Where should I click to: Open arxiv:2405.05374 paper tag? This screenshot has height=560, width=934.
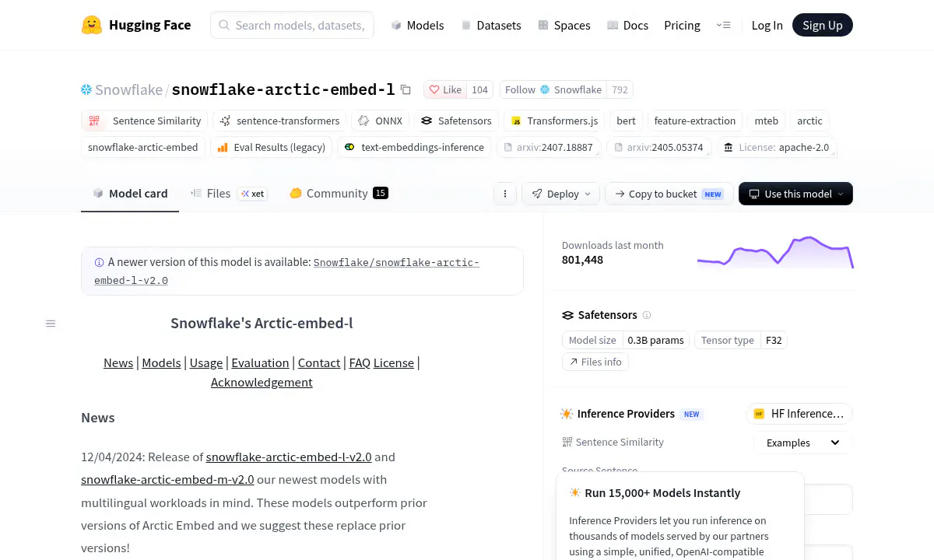(x=658, y=147)
